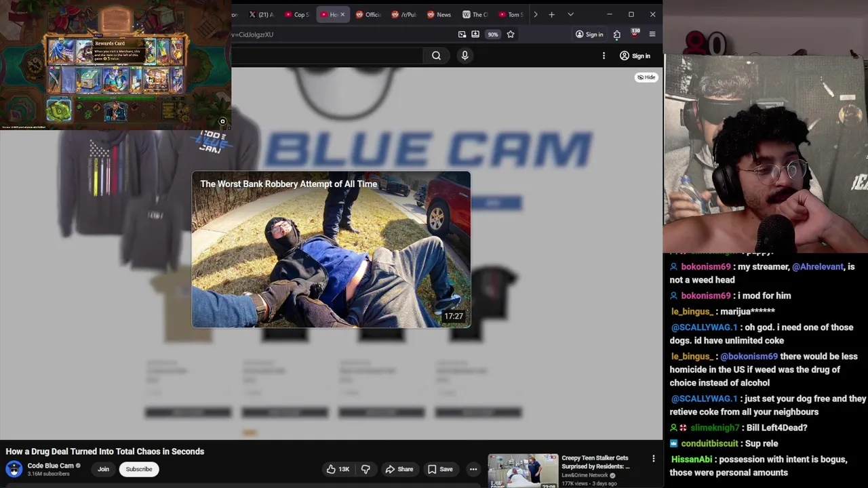Viewport: 868px width, 488px height.
Task: Open options menu for Creepy Teen Stalker video
Action: tap(654, 459)
